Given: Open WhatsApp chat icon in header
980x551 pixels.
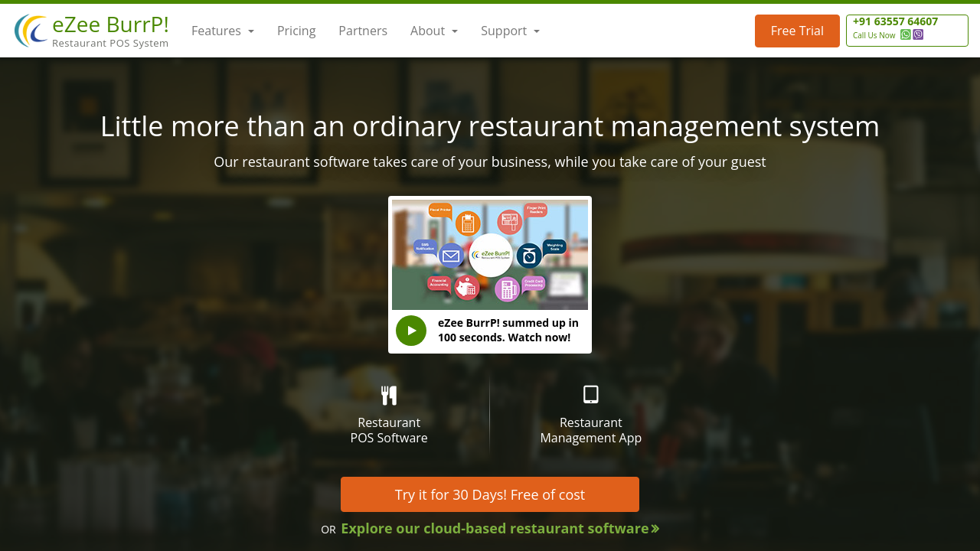Looking at the screenshot, I should coord(906,34).
